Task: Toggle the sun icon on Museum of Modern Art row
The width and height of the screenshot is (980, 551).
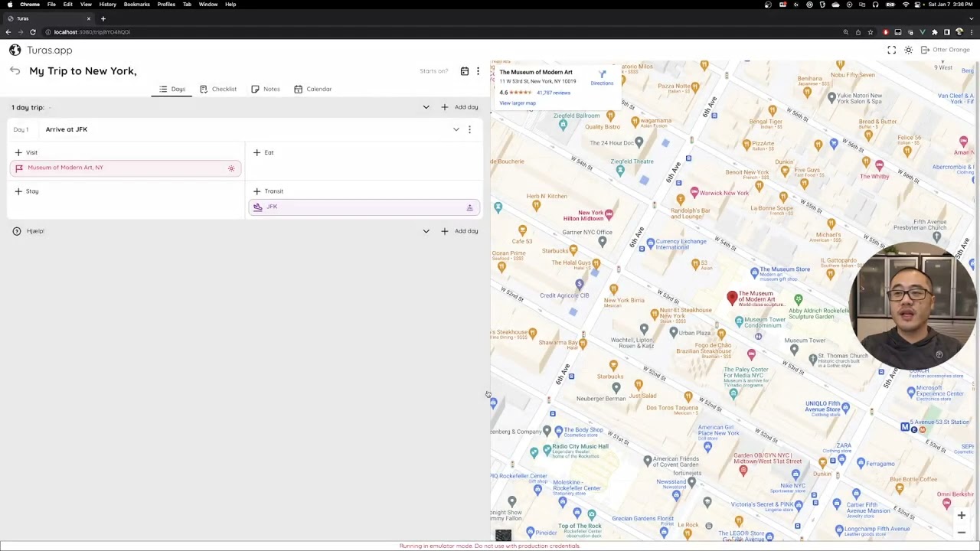Action: coord(231,168)
